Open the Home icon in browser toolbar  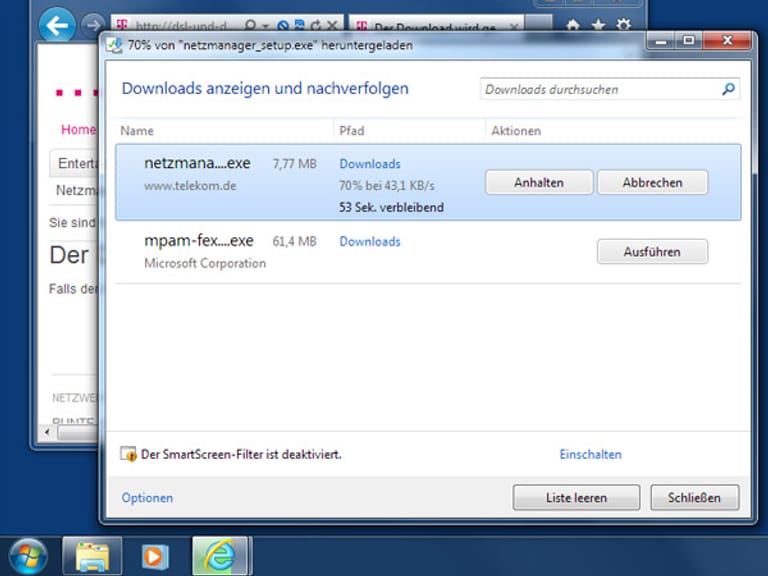[x=573, y=25]
